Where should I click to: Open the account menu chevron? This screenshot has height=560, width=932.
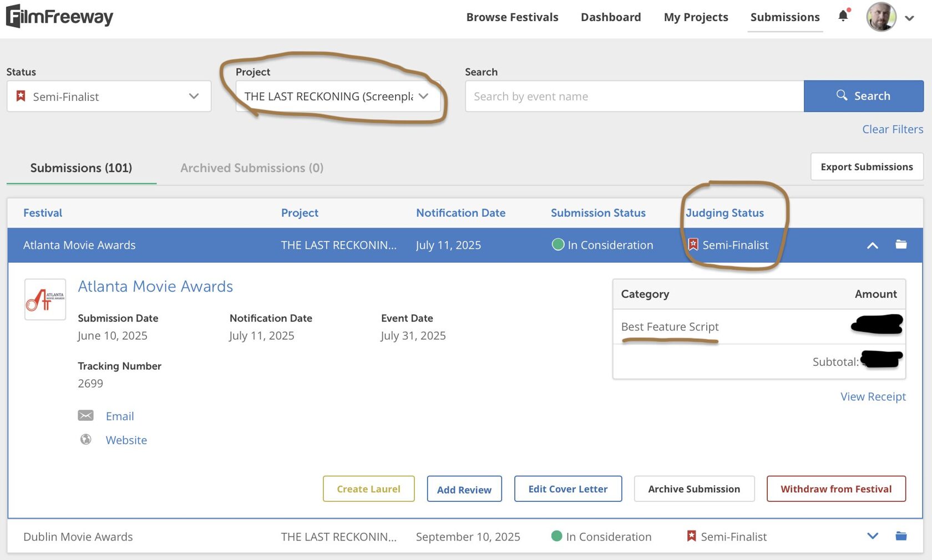[909, 18]
